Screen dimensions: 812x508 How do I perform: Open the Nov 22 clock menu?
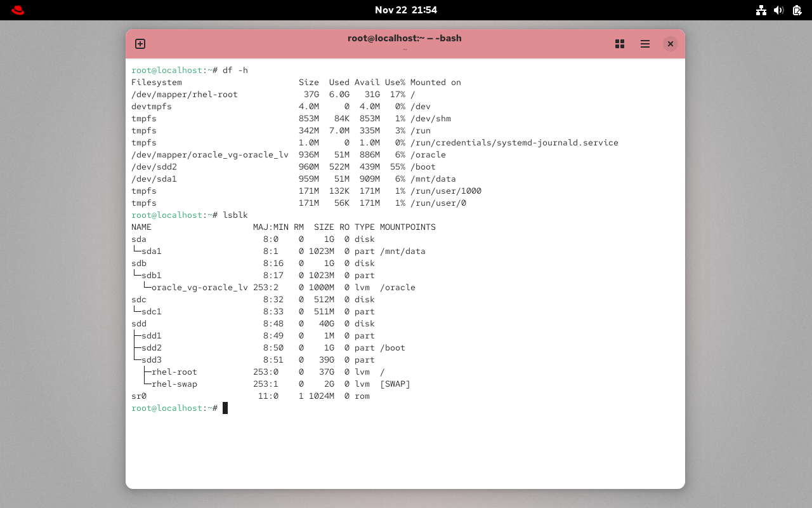click(406, 10)
